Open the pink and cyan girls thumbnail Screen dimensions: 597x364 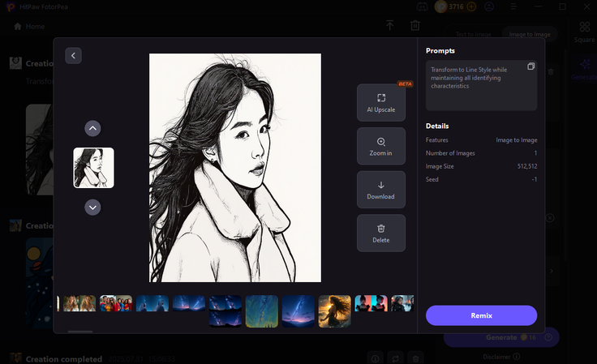[x=372, y=303]
